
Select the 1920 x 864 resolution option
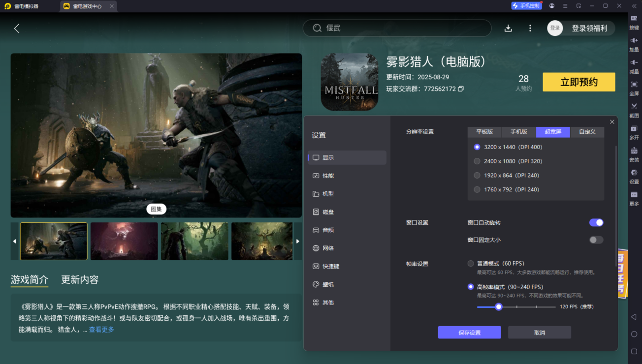[x=477, y=176]
